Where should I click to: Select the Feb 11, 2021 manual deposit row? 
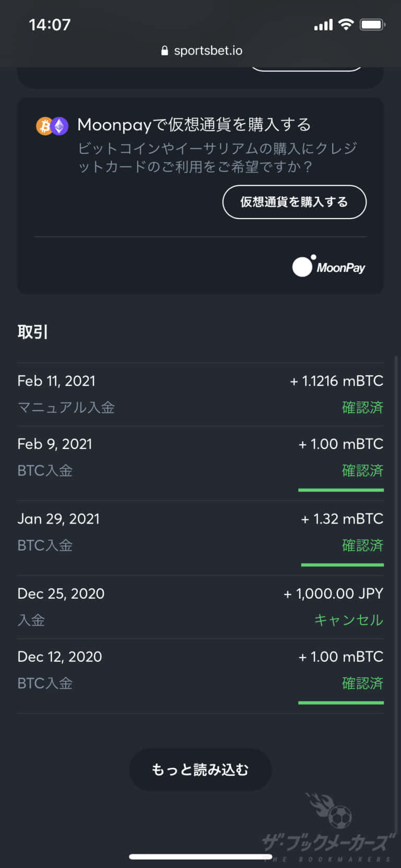coord(200,395)
